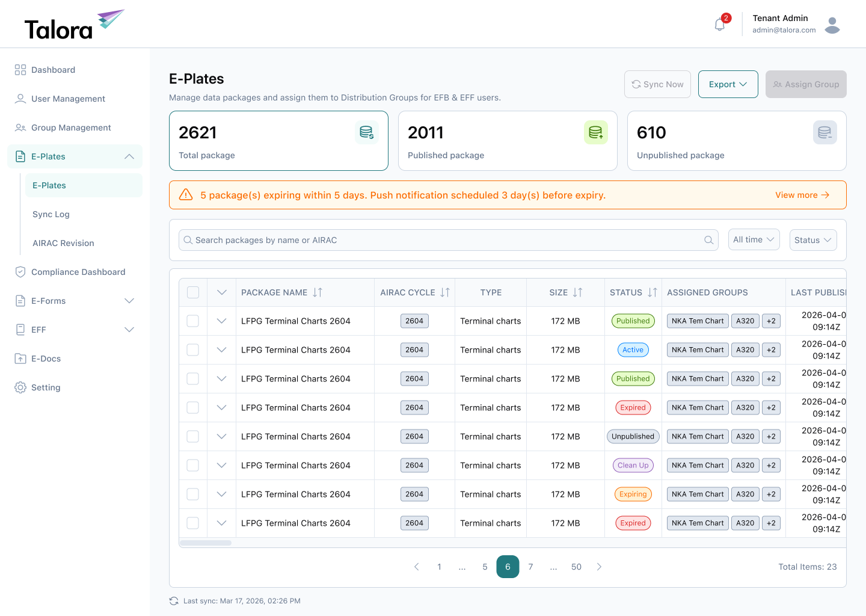Click the table horizontal scrollbar
Viewport: 866px width, 616px height.
pos(206,543)
